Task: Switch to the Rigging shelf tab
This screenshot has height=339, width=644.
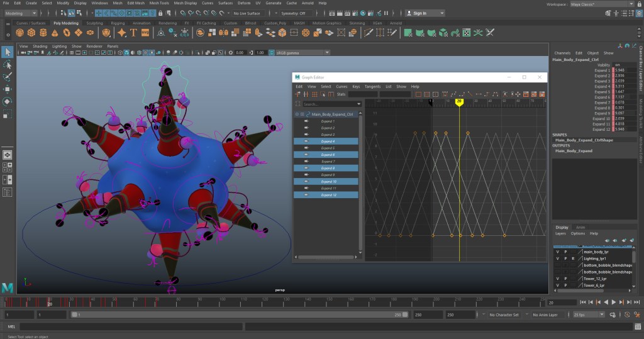Action: tap(118, 23)
